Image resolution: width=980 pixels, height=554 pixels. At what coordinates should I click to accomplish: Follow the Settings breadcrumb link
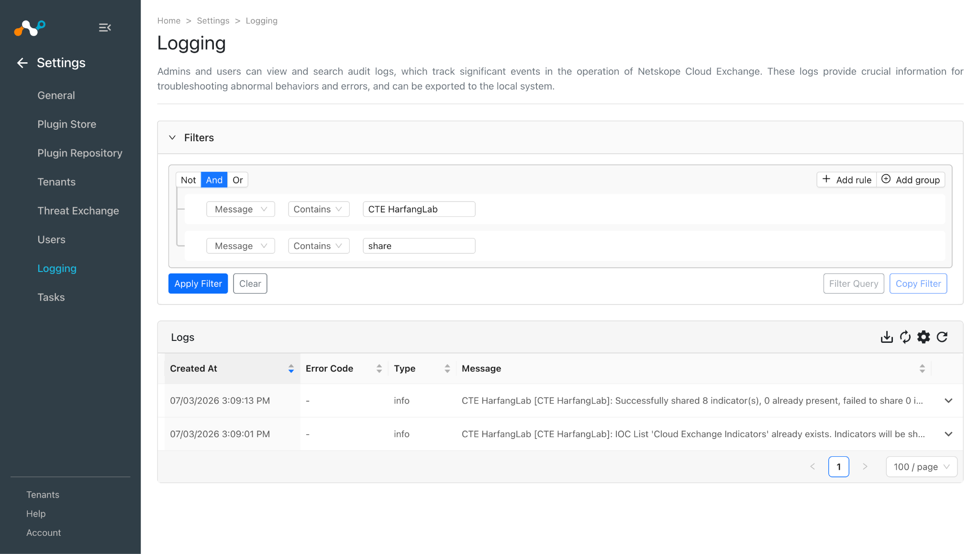tap(213, 21)
